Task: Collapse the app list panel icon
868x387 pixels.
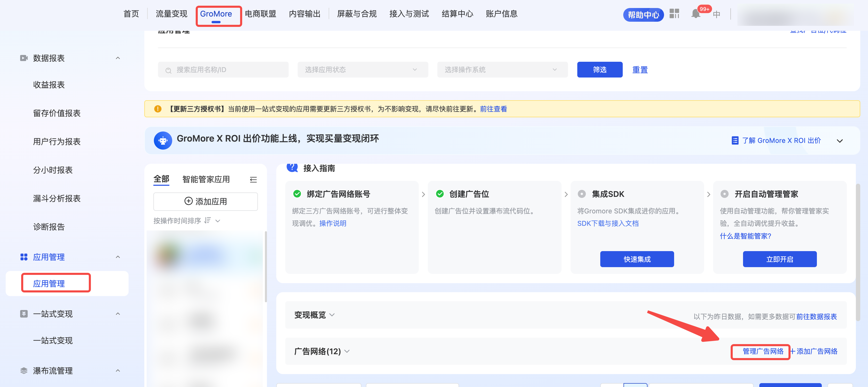Action: [253, 180]
